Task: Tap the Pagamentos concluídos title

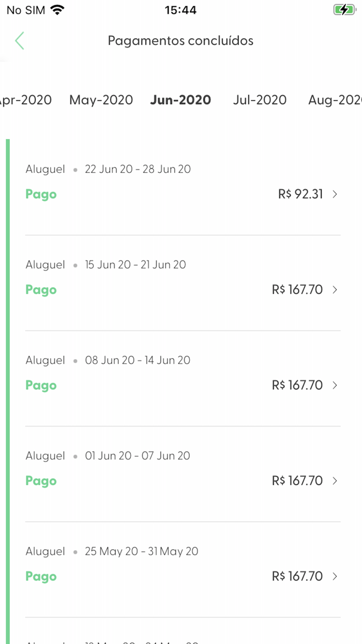Action: tap(180, 40)
